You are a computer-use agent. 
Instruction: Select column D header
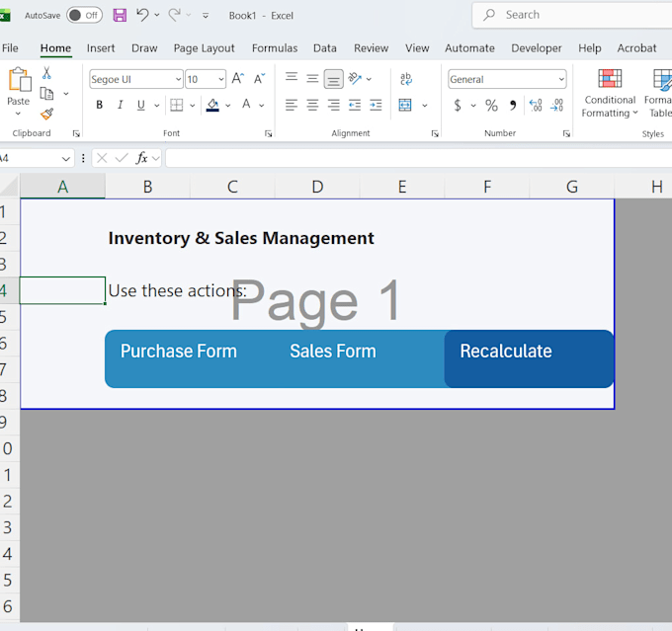(317, 187)
